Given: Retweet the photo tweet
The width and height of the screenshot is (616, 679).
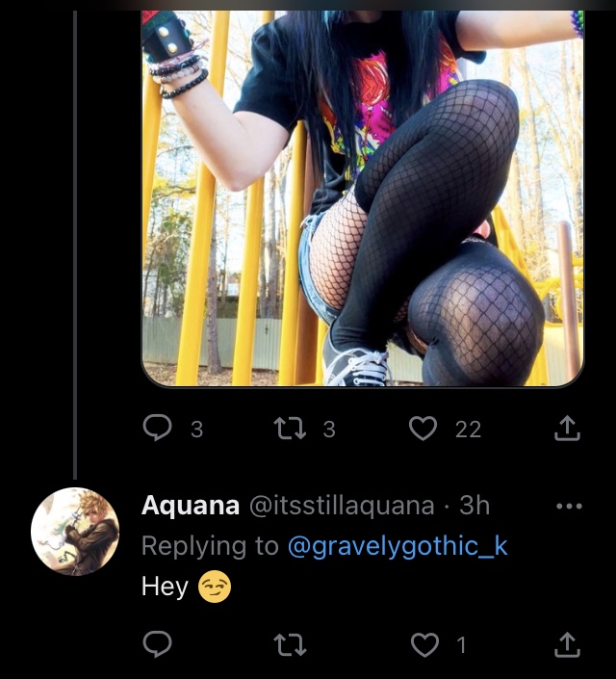Looking at the screenshot, I should click(290, 429).
